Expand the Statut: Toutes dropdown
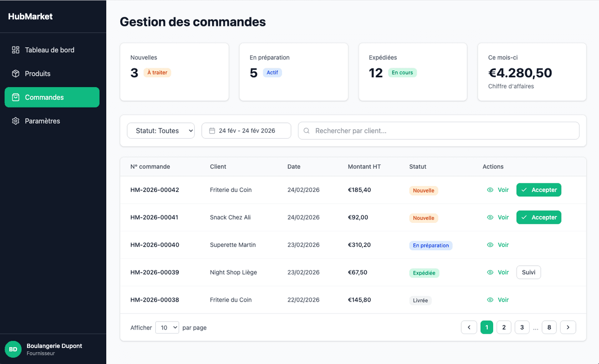The height and width of the screenshot is (364, 599). pyautogui.click(x=161, y=131)
